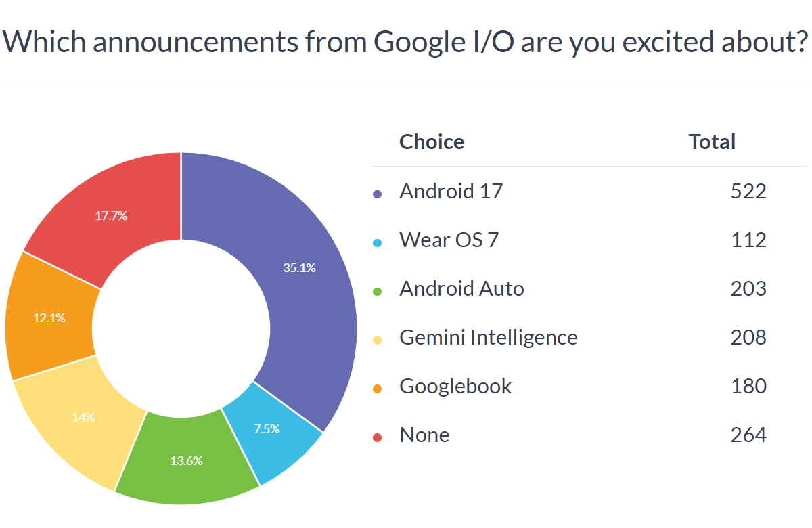Click the purple Android 17 legend dot
This screenshot has width=812, height=528.
tap(378, 194)
